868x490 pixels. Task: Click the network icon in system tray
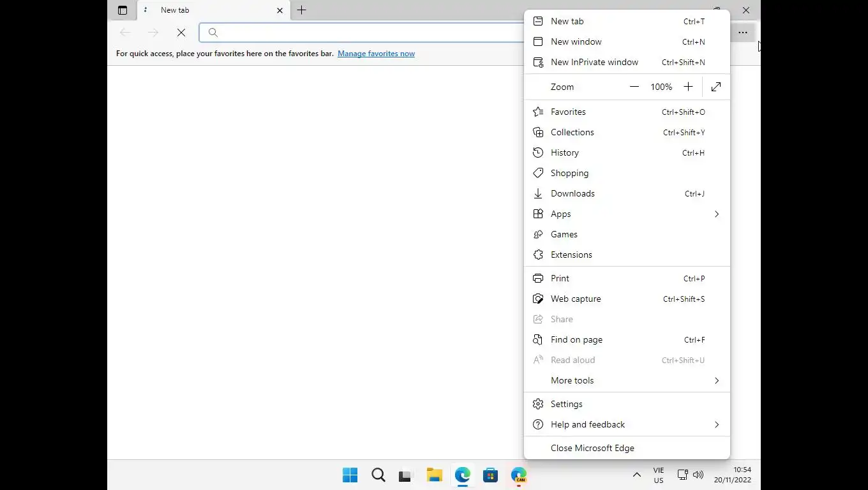coord(682,475)
